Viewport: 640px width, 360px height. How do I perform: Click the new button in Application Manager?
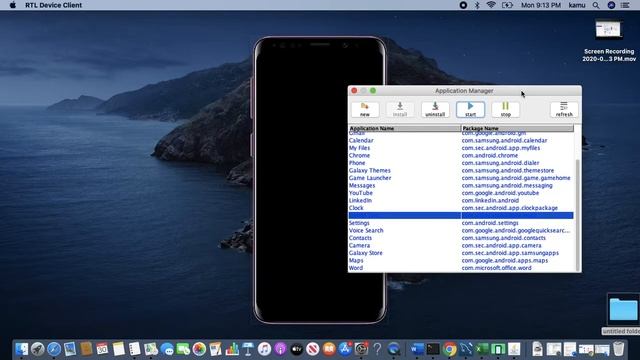click(364, 110)
